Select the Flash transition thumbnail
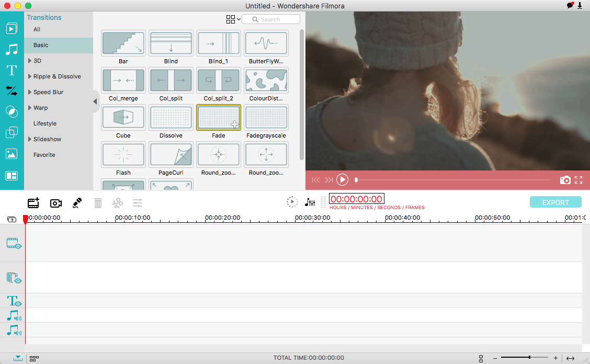This screenshot has width=590, height=364. point(123,154)
